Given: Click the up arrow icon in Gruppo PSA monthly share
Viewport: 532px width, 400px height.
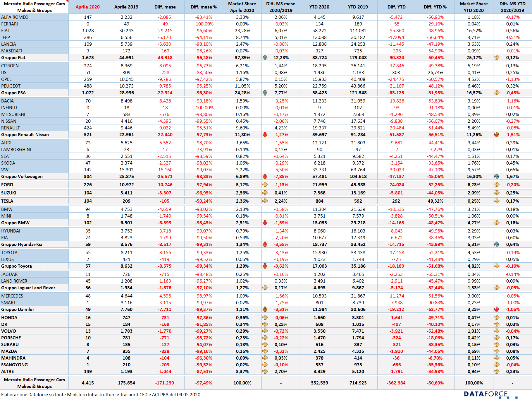Looking at the screenshot, I should 265,93.
